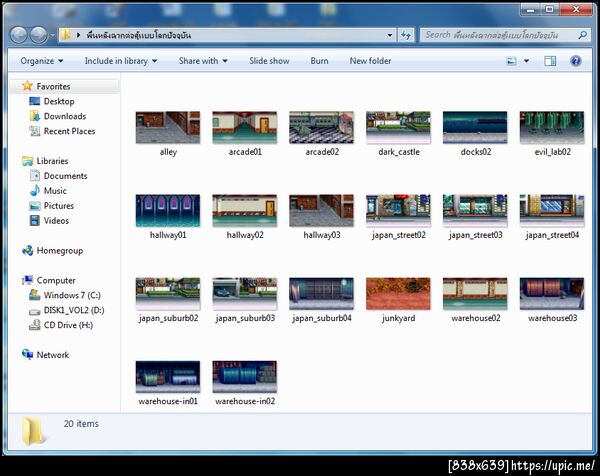Click the CD Drive (H:) icon
The image size is (600, 476).
pyautogui.click(x=35, y=325)
